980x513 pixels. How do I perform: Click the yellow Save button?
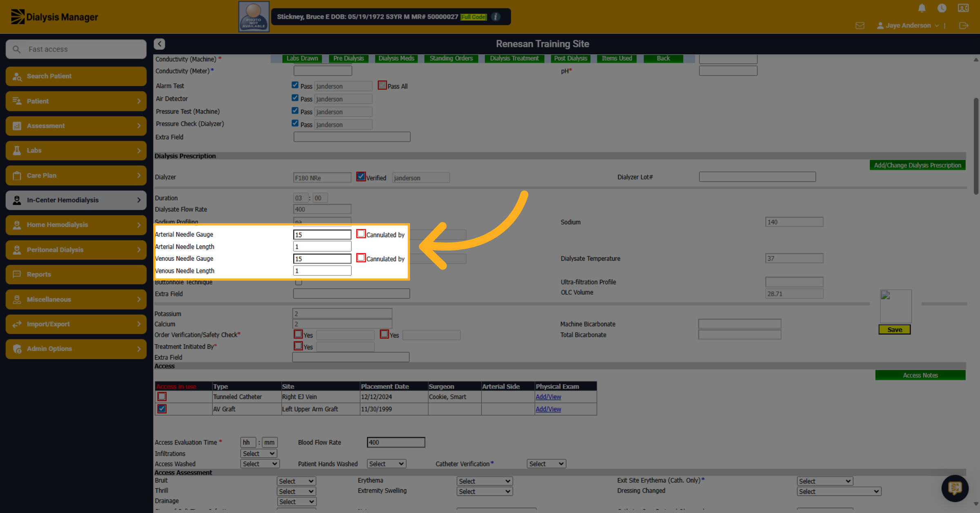(895, 329)
